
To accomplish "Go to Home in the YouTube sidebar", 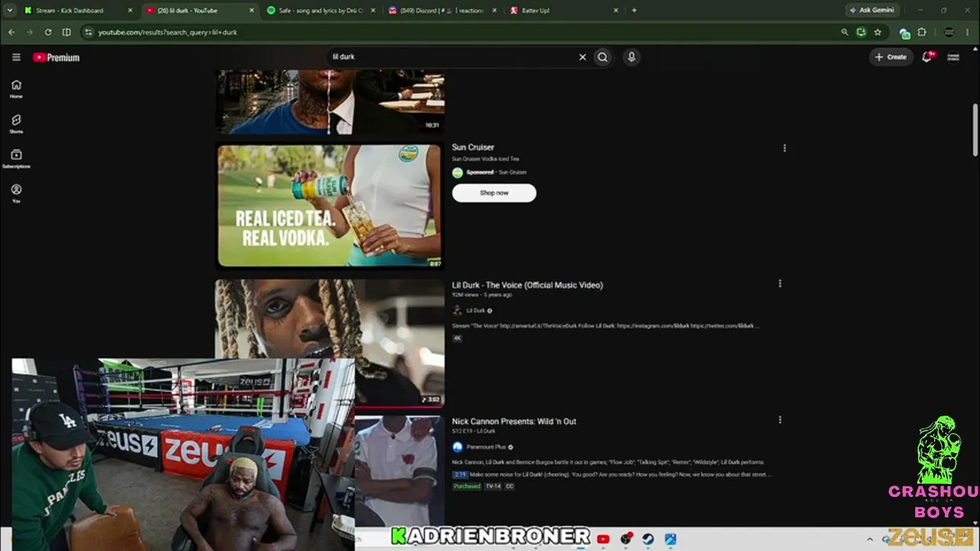I will pyautogui.click(x=16, y=89).
